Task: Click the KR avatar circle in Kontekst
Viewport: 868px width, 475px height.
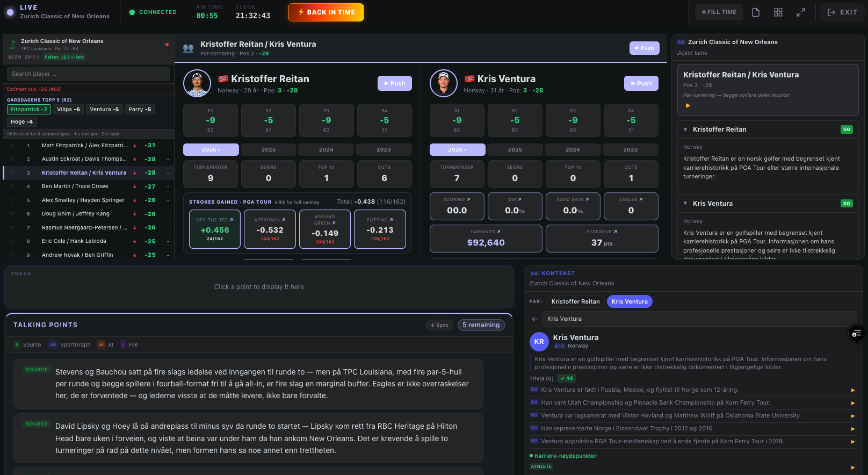Action: click(x=539, y=342)
